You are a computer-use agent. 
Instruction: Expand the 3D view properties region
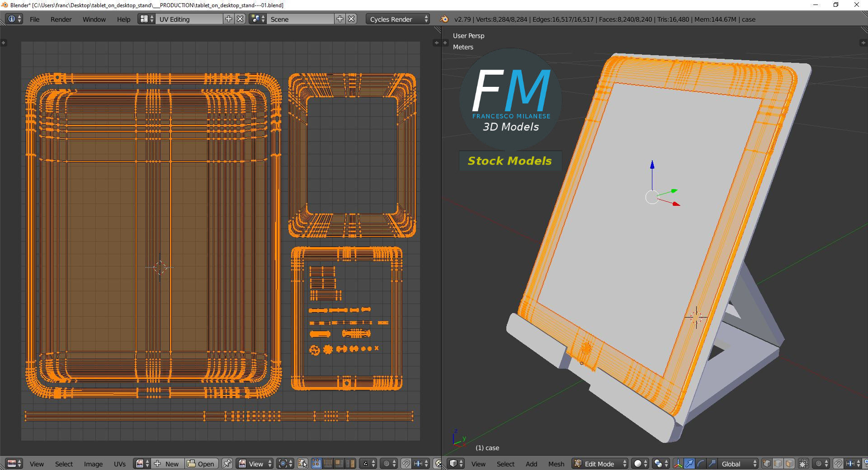(863, 43)
